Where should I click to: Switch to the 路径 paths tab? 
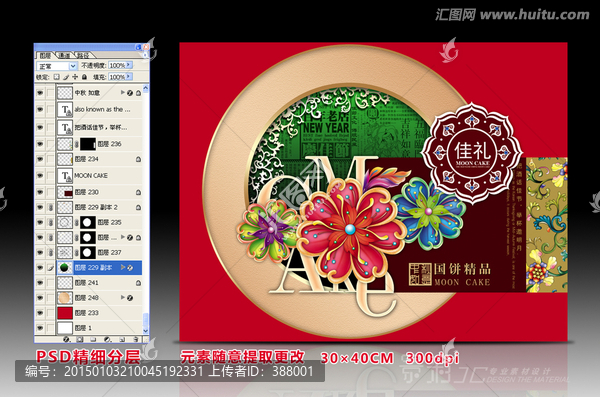[x=83, y=56]
